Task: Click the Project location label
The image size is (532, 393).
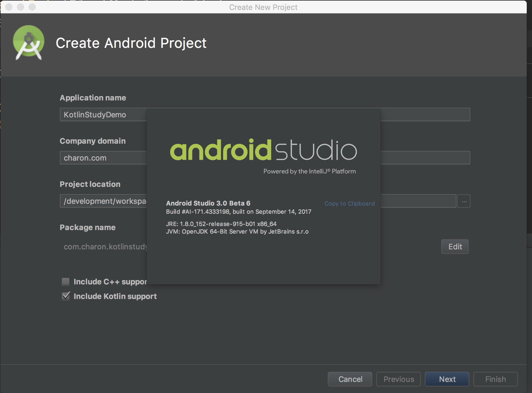Action: 90,184
